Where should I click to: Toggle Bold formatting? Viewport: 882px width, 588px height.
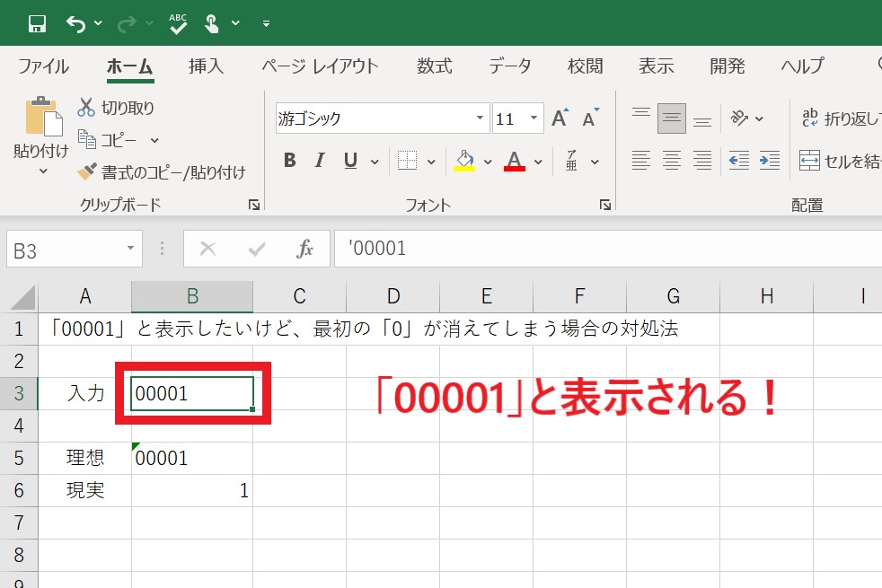[x=290, y=161]
